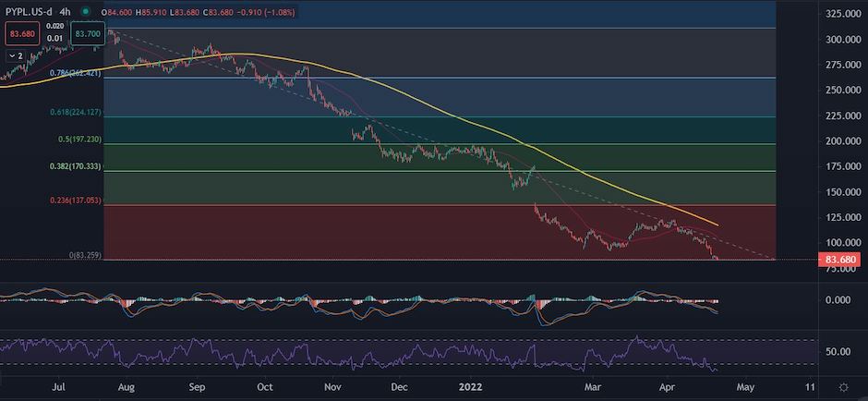Click the red 83.680 sell price button

tap(22, 33)
